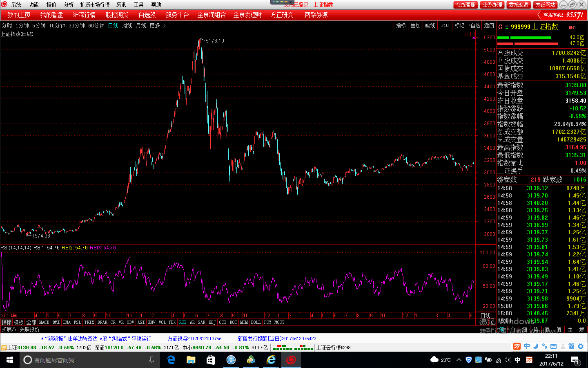The image size is (588, 368).
Task: Open the Windows Store taskbar icon
Action: coord(211,360)
